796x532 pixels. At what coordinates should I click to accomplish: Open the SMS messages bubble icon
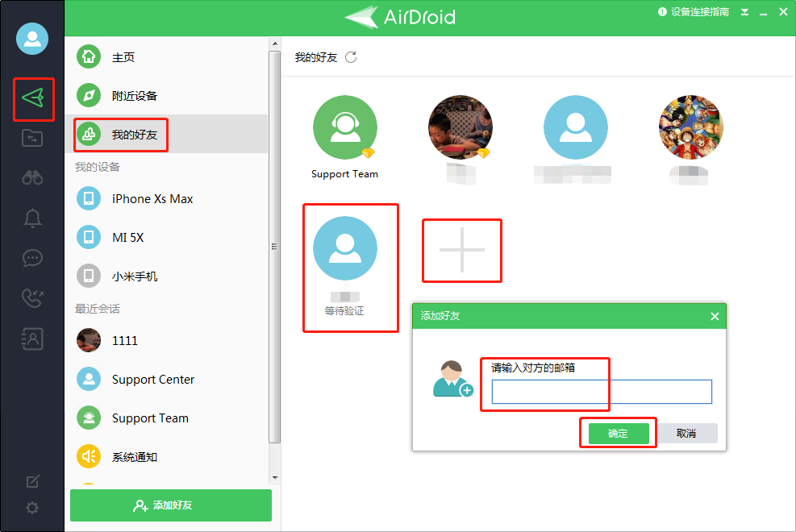click(32, 258)
